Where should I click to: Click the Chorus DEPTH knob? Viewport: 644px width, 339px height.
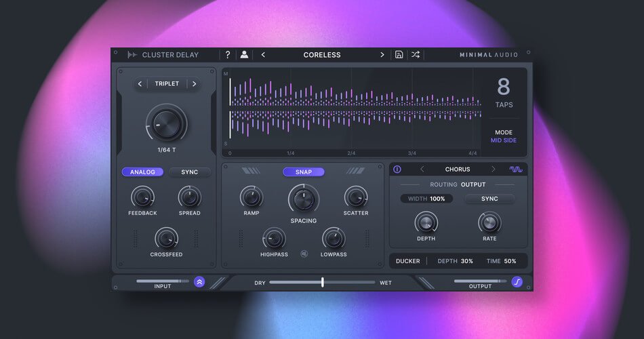(426, 223)
